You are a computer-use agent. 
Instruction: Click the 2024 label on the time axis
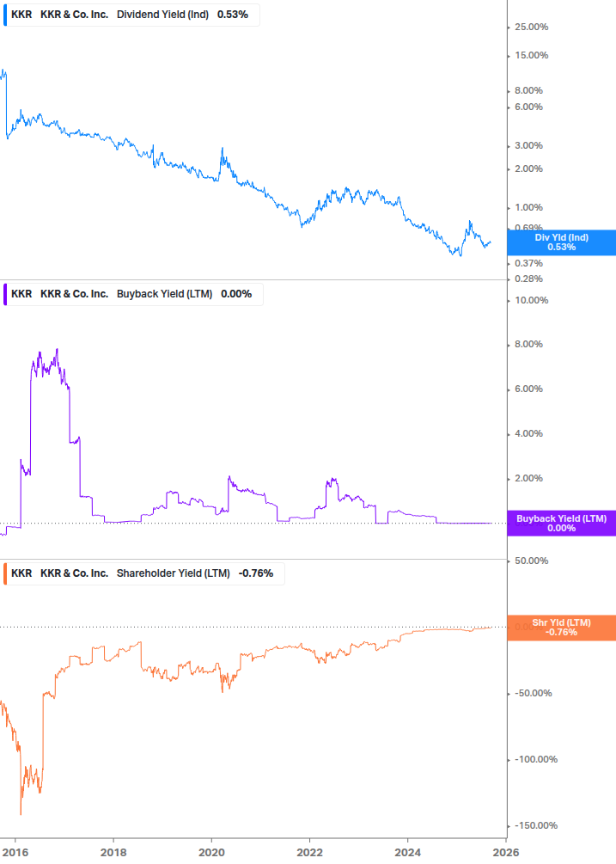407,853
